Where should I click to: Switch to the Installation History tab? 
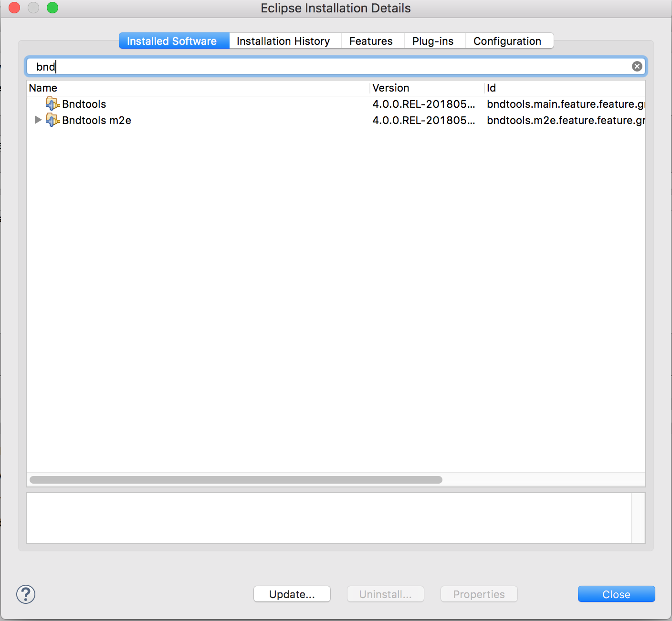[x=284, y=41]
